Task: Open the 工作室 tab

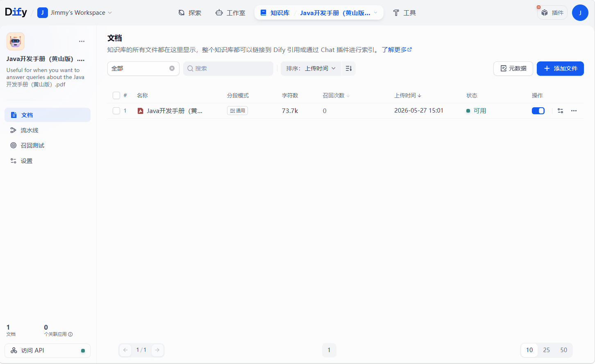Action: pyautogui.click(x=230, y=13)
